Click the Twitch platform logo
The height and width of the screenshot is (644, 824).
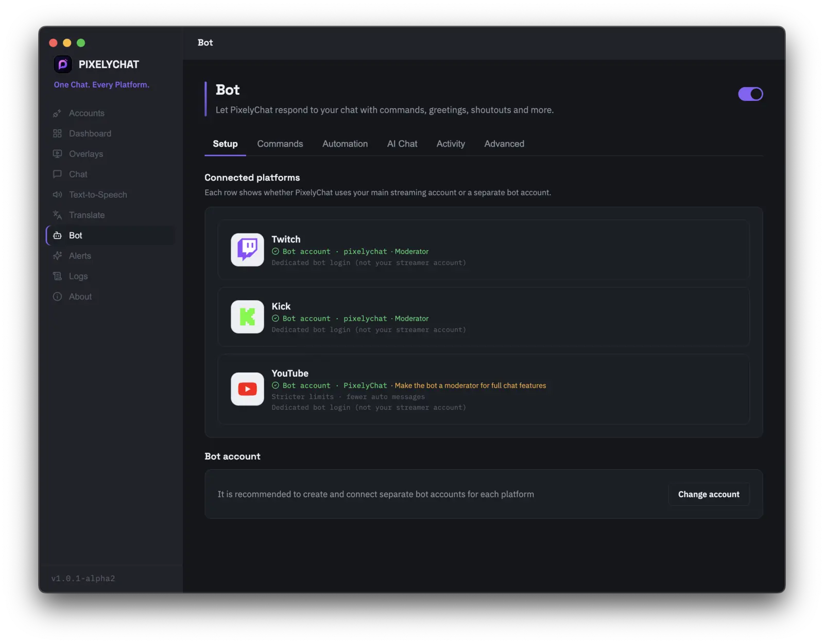tap(247, 250)
